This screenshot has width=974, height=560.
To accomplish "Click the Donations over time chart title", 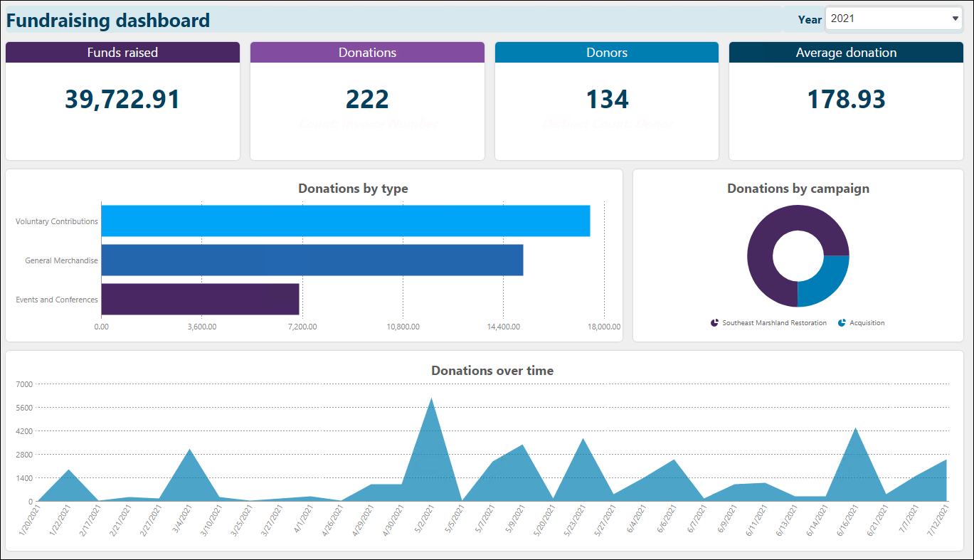I will click(x=492, y=371).
